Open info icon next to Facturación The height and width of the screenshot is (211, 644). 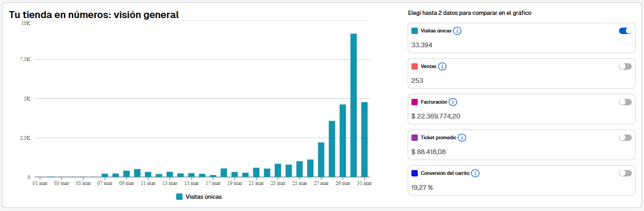[453, 102]
